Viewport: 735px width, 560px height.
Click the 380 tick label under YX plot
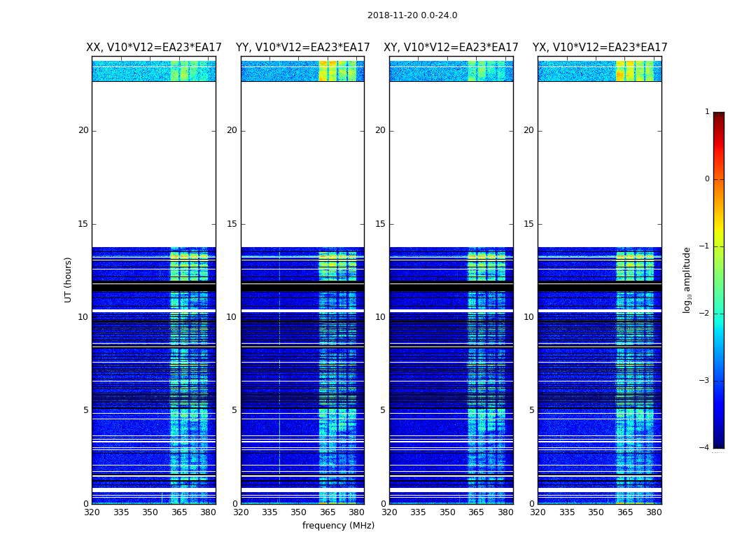pos(654,512)
